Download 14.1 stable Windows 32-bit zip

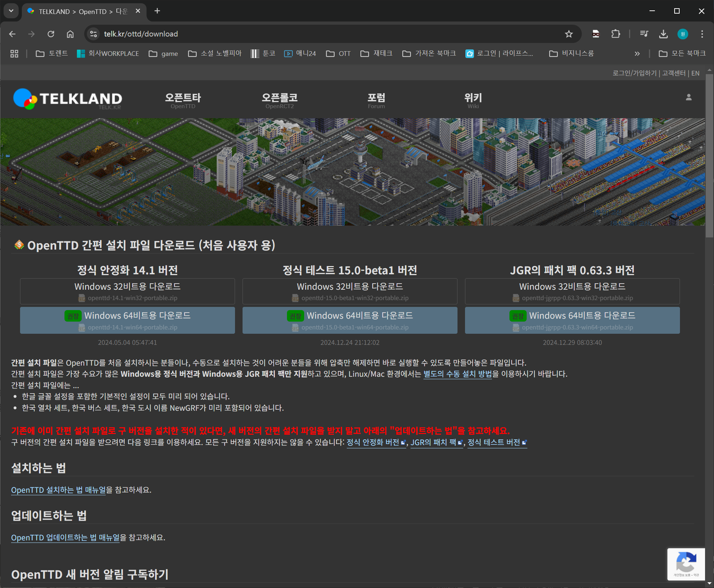128,291
